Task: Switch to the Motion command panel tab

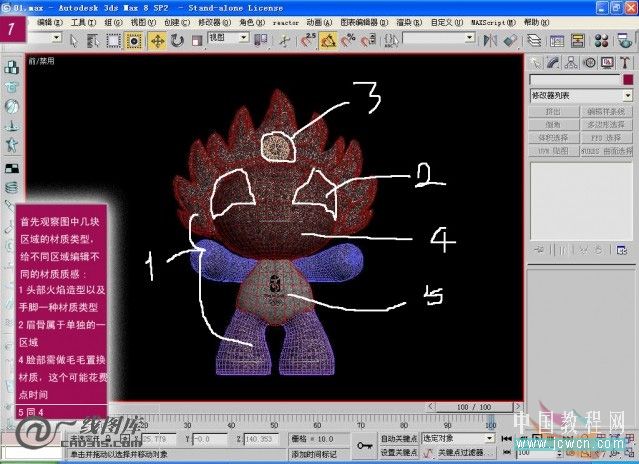Action: (x=589, y=62)
